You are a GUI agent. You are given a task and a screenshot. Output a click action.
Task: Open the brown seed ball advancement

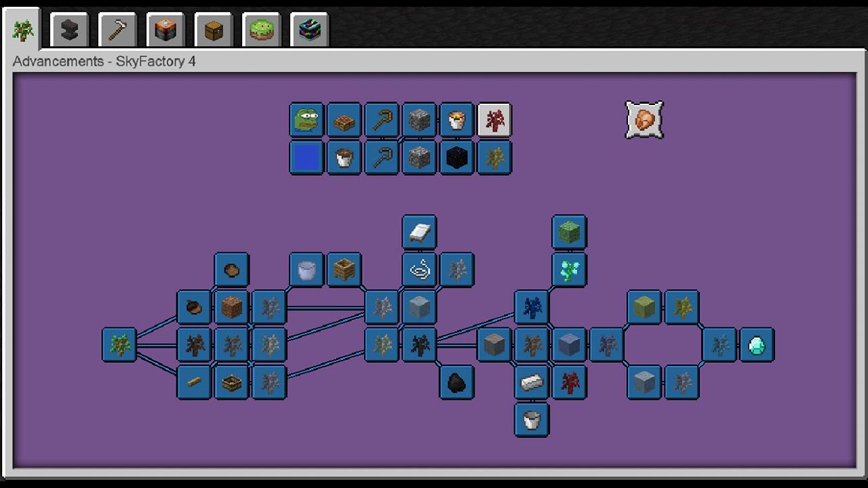click(232, 270)
